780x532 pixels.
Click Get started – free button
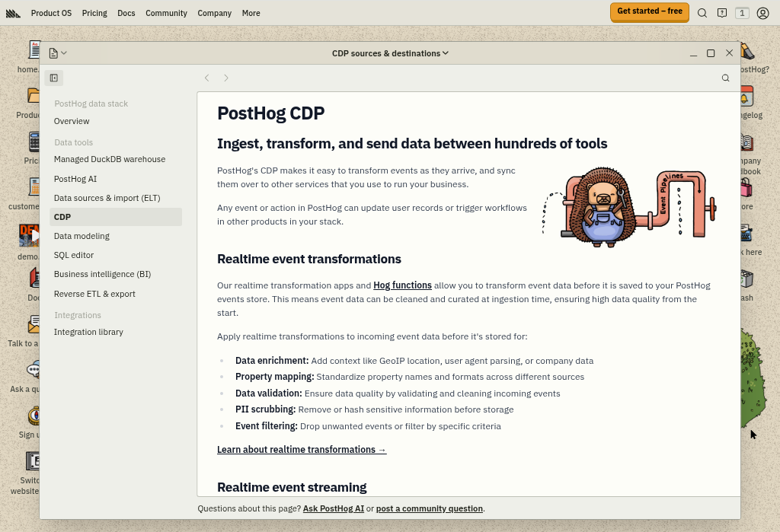(x=649, y=11)
